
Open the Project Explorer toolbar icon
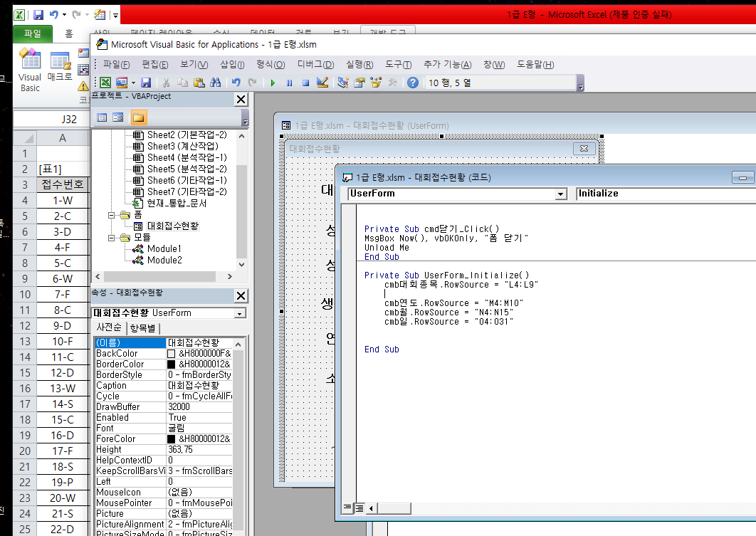pos(343,83)
